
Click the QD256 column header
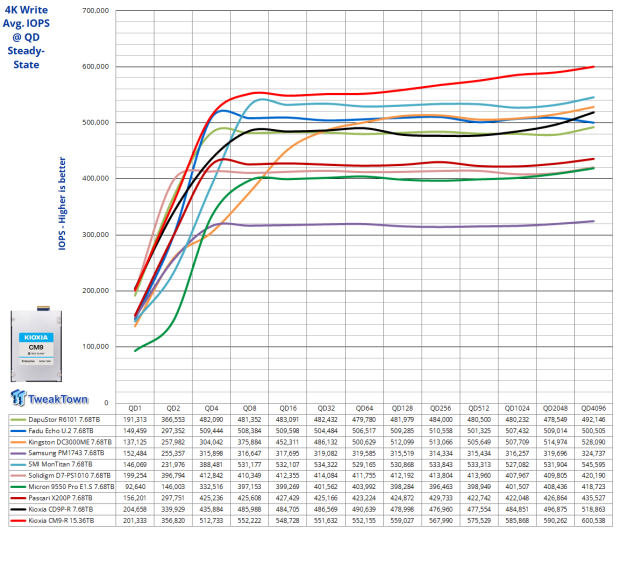[441, 409]
